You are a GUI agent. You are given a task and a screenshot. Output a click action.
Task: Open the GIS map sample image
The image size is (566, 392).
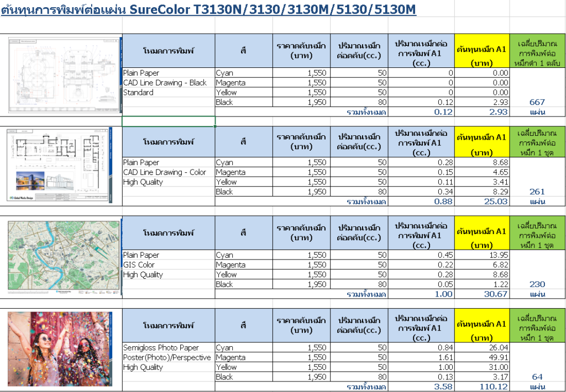(61, 257)
